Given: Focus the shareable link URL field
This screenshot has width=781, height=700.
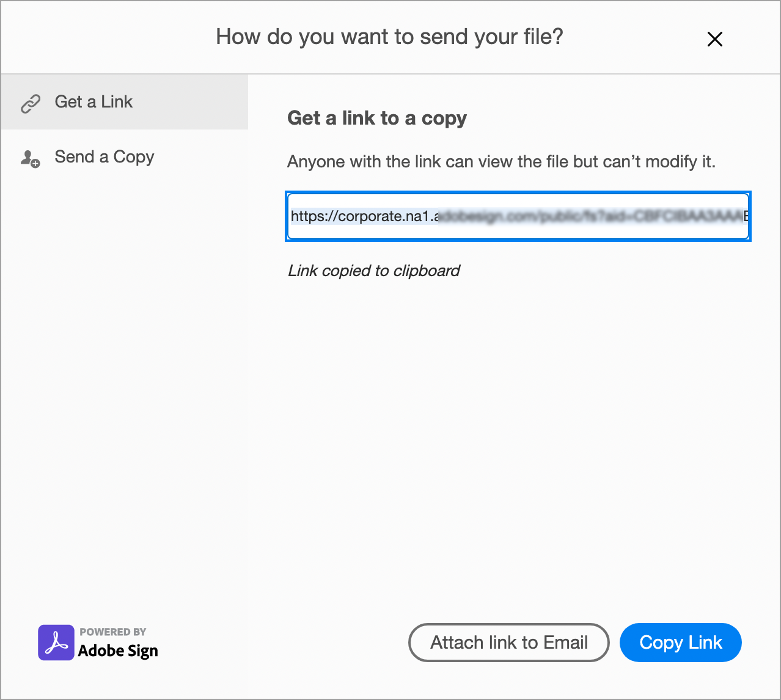Looking at the screenshot, I should pyautogui.click(x=518, y=216).
